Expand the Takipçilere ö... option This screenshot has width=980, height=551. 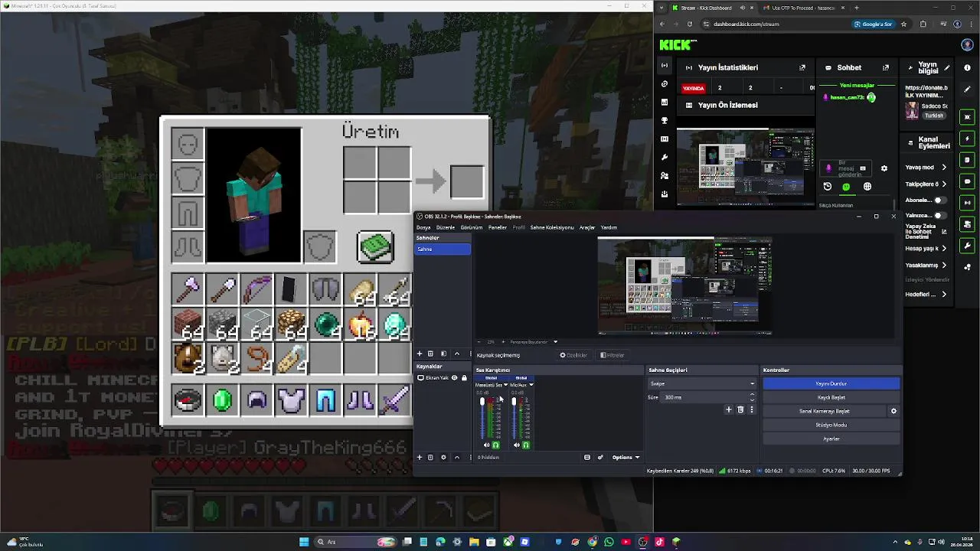(944, 184)
